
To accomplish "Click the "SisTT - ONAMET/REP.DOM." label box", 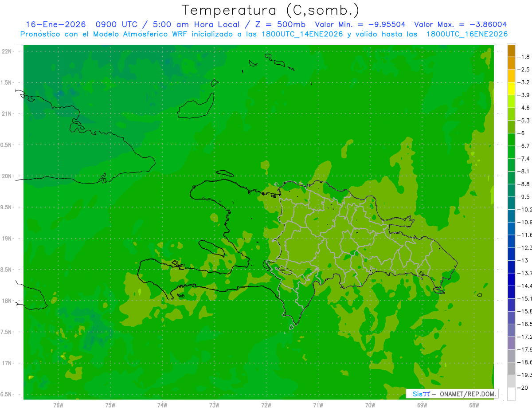I will (452, 394).
